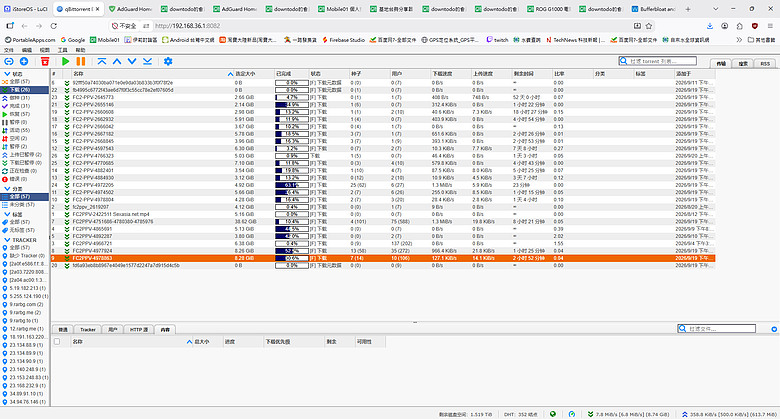Screen dimensions: 780x419
Task: Click progress bar of FC2PPV-4978063 row
Action: point(292,258)
